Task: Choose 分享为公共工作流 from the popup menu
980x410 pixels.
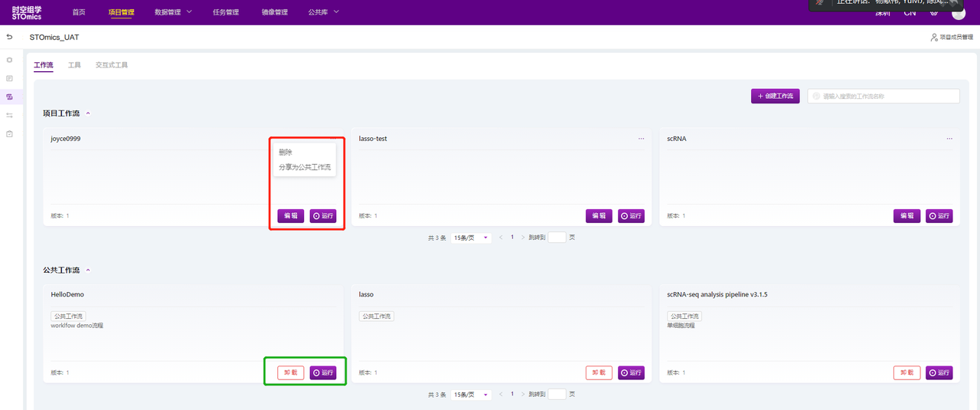Action: click(x=305, y=166)
